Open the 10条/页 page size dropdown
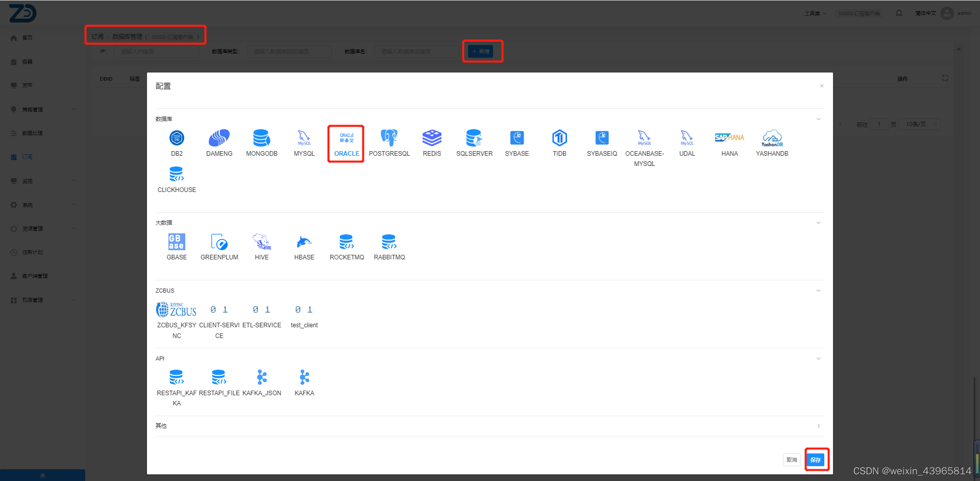980x481 pixels. (919, 124)
